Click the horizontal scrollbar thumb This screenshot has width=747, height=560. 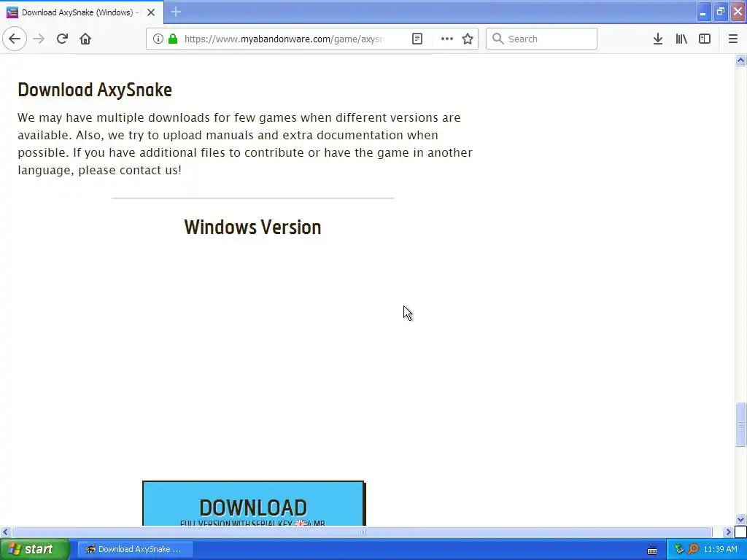[x=362, y=532]
